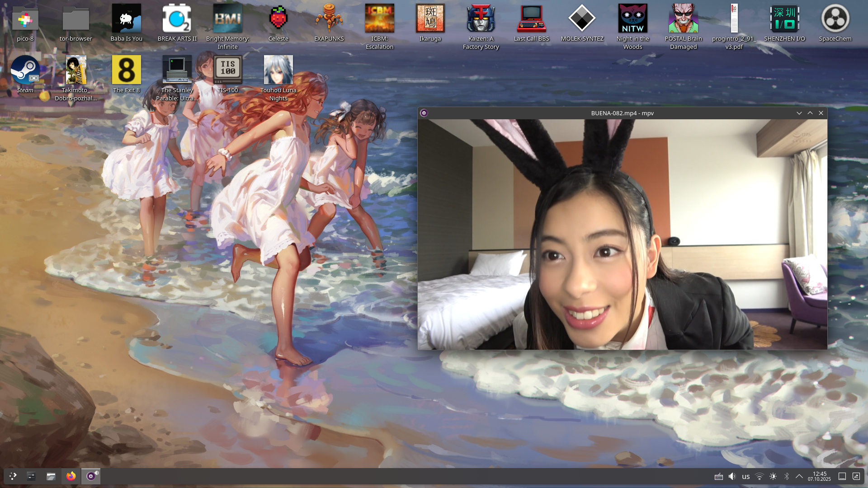Toggle the Peek at Desktop button
This screenshot has height=488, width=868.
pos(842,476)
